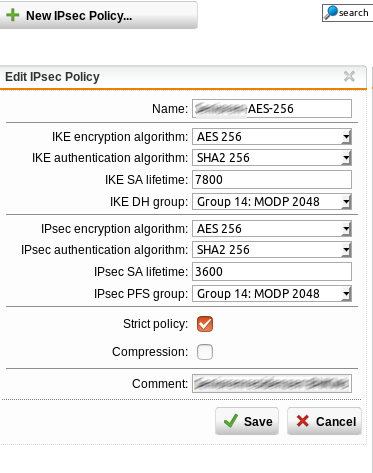Save the IPsec policy
Viewport: 373px width, 473px height.
(x=247, y=421)
